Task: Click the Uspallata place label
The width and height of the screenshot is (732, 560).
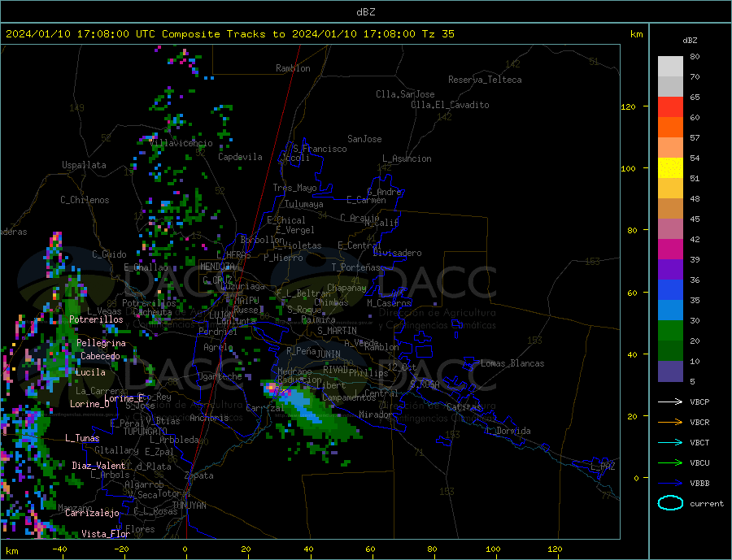Action: 84,165
